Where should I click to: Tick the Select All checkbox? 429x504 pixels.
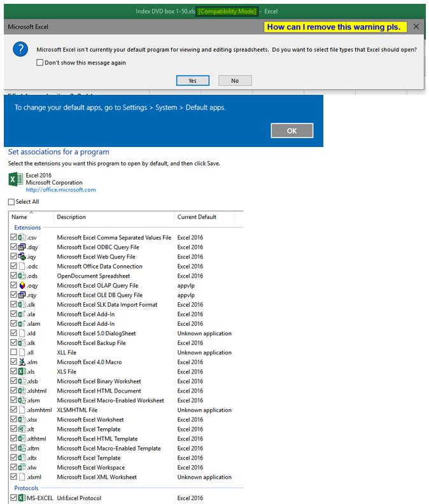[11, 202]
